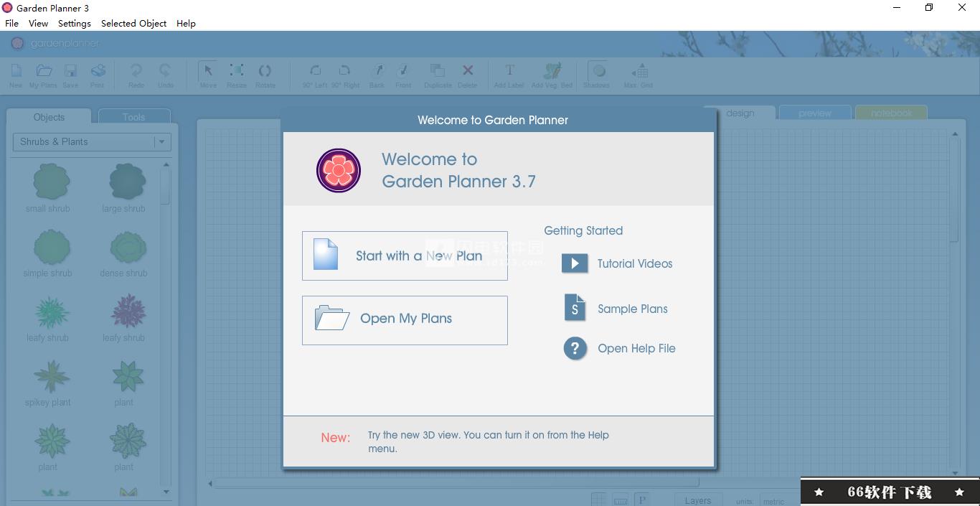Toggle the ruler icon in bottom bar
980x506 pixels.
[x=621, y=500]
